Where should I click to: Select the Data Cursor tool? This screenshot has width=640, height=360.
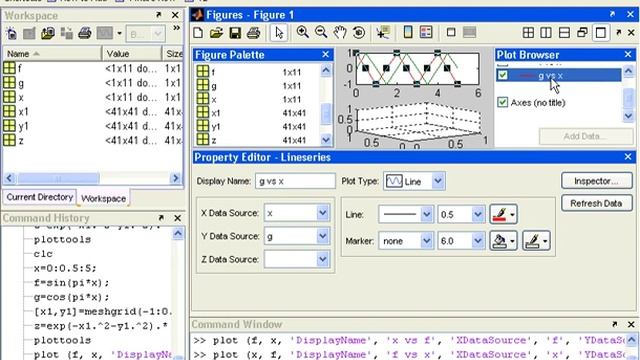tap(383, 32)
